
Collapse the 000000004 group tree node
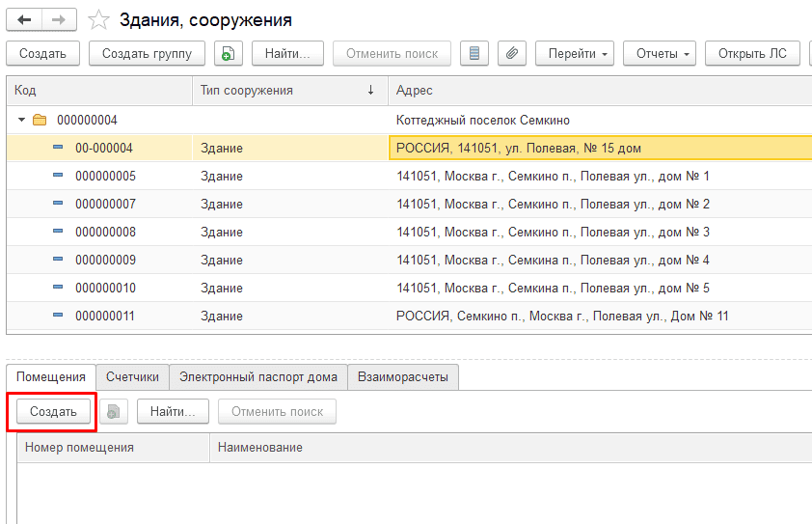pos(22,121)
